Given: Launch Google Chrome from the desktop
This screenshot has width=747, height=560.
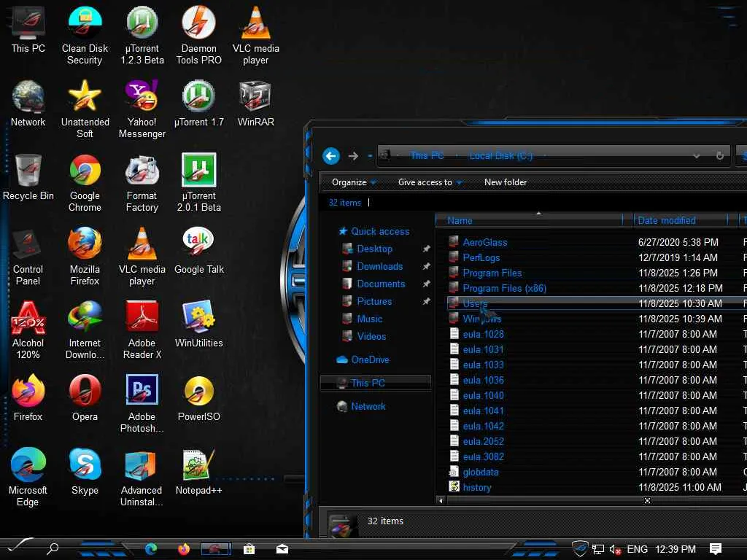Looking at the screenshot, I should click(85, 183).
